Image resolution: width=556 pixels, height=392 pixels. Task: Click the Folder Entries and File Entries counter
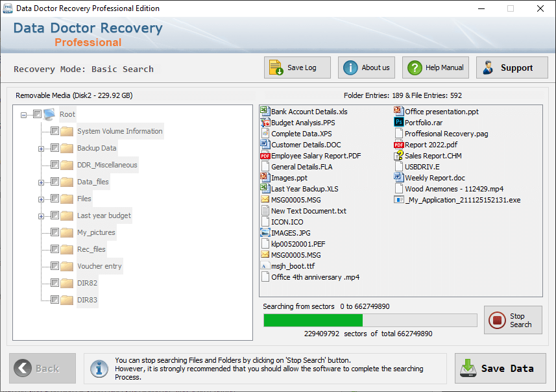(x=402, y=95)
